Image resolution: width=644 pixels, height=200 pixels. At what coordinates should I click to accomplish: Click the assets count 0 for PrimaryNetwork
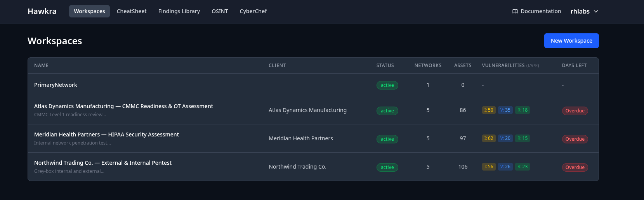[x=463, y=85]
